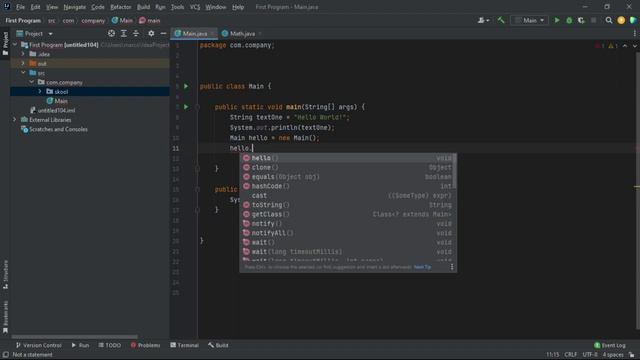Viewport: 640px width, 360px height.
Task: Open the VCS menu
Action: click(195, 7)
